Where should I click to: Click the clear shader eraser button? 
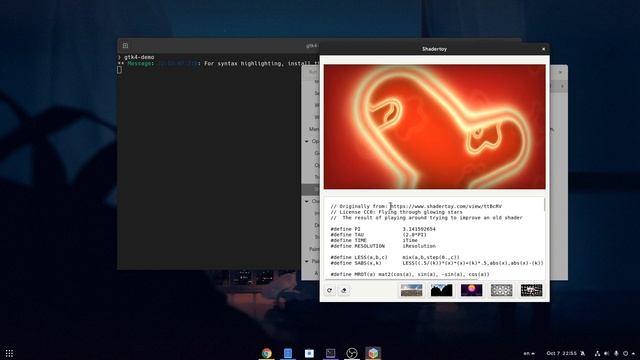pyautogui.click(x=344, y=290)
